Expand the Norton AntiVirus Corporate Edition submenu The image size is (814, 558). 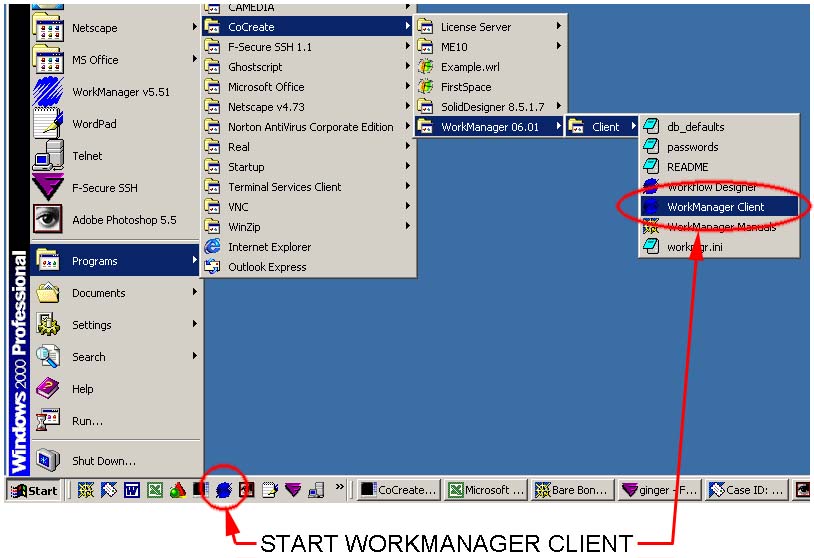(310, 127)
